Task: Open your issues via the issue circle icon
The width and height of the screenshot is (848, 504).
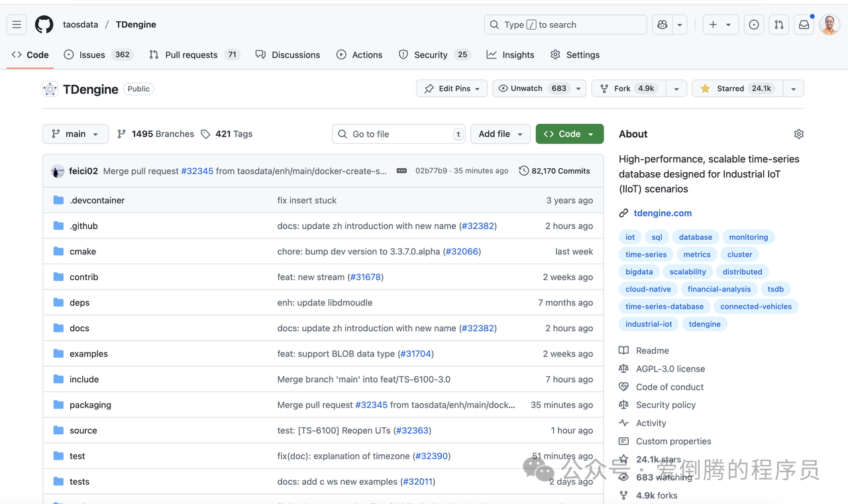Action: click(753, 25)
